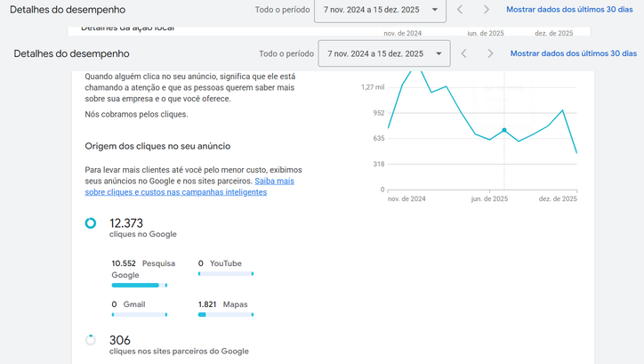Screen dimensions: 644x364
Task: Click the Mapas progress bar
Action: (x=225, y=315)
